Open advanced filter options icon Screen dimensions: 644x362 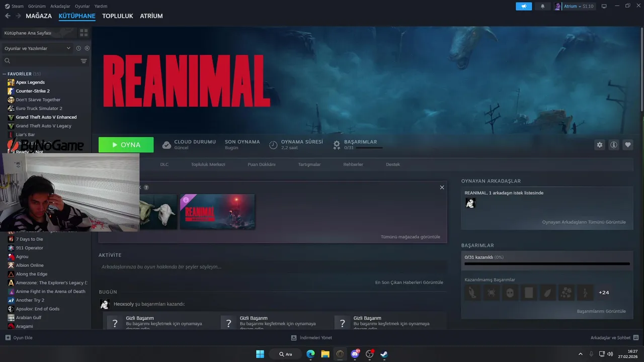pyautogui.click(x=84, y=61)
